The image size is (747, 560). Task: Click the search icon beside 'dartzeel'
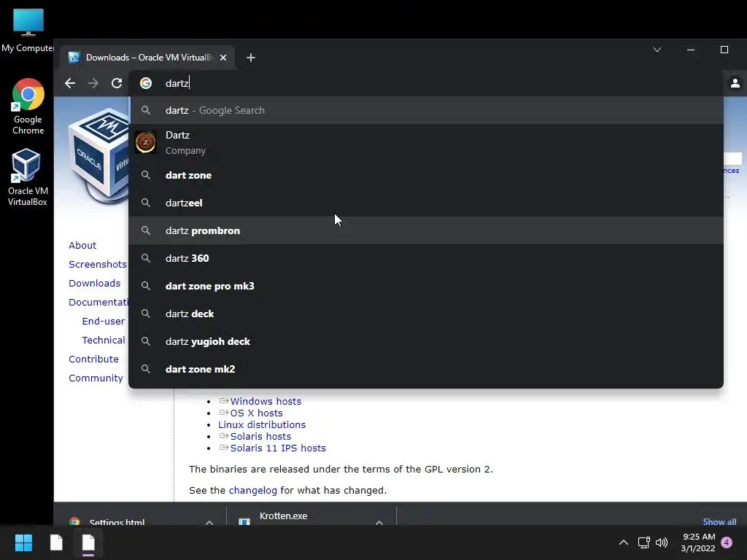point(146,203)
